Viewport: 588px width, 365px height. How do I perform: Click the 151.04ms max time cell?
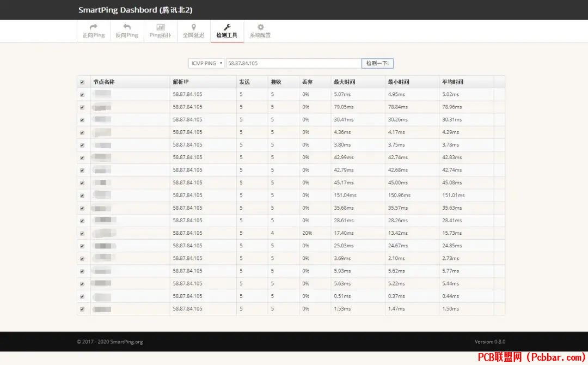345,195
